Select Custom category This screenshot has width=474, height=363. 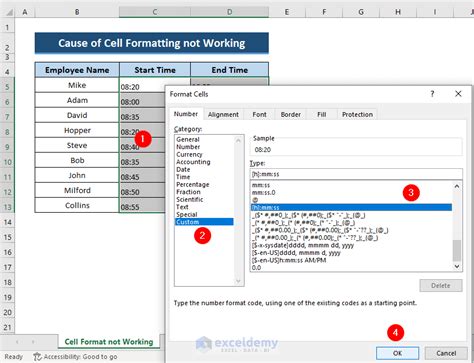point(204,222)
